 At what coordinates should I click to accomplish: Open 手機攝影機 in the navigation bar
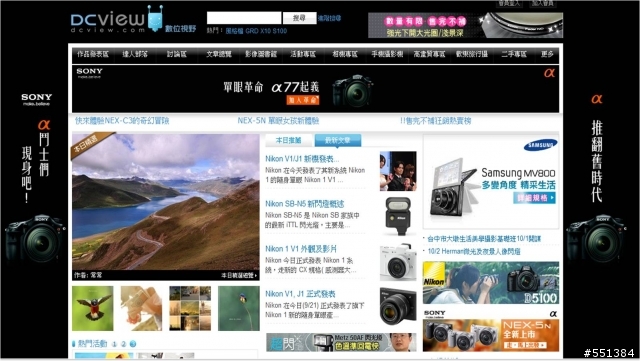coord(387,54)
